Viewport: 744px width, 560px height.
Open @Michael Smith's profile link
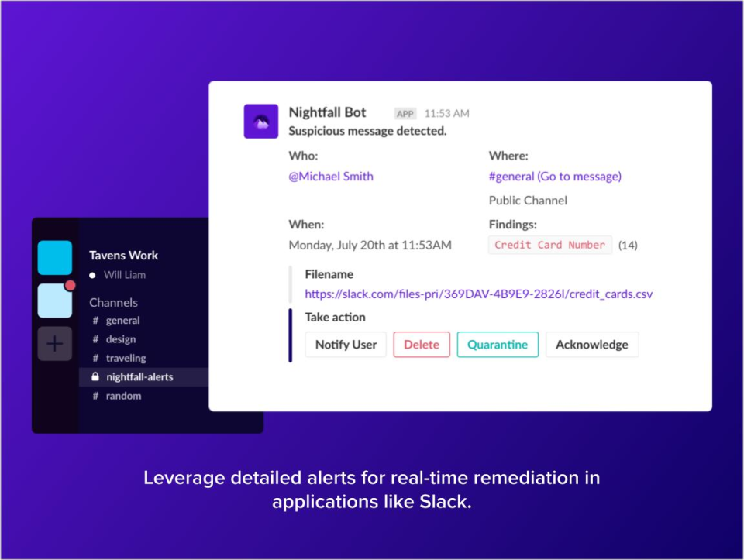coord(330,176)
